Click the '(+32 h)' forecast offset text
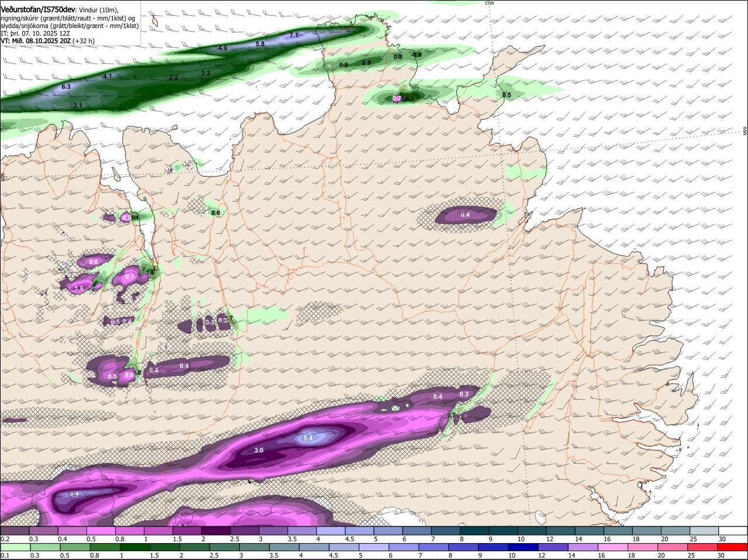 (84, 41)
